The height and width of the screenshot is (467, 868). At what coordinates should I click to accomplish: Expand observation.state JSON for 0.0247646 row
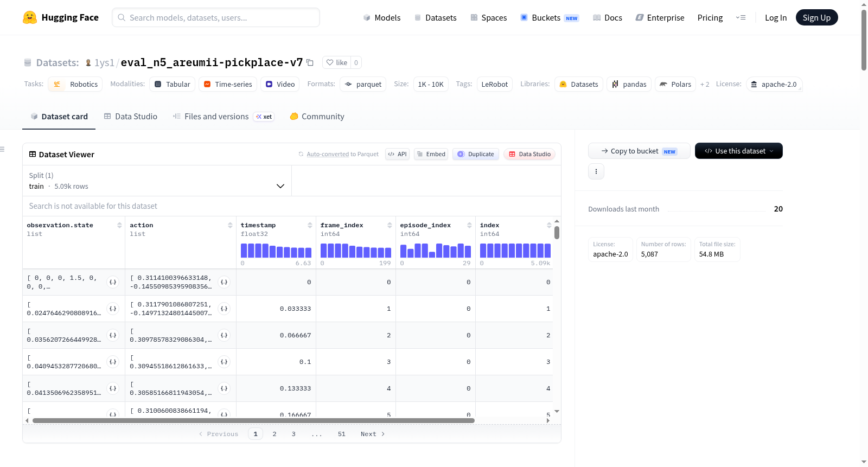[x=113, y=309]
